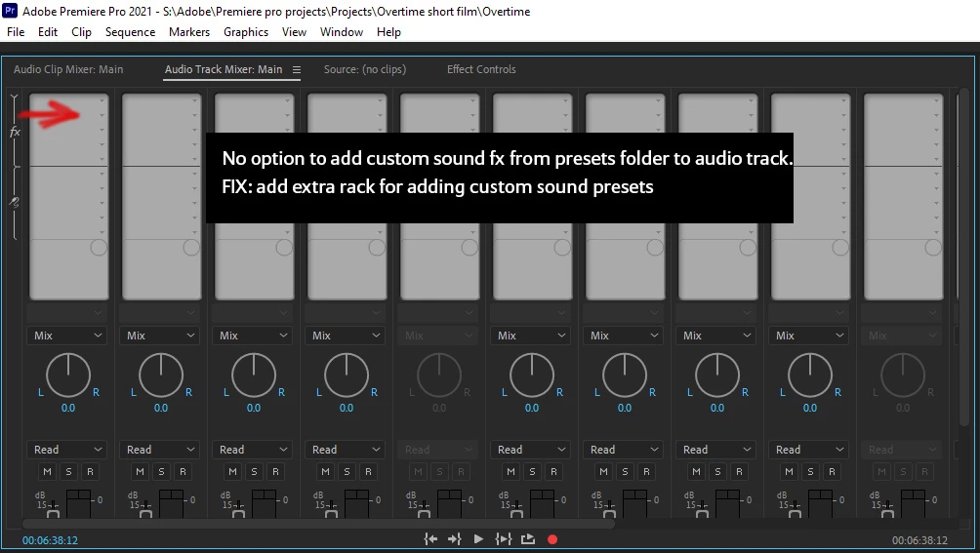Open the Edit menu
The width and height of the screenshot is (980, 553).
coord(48,32)
